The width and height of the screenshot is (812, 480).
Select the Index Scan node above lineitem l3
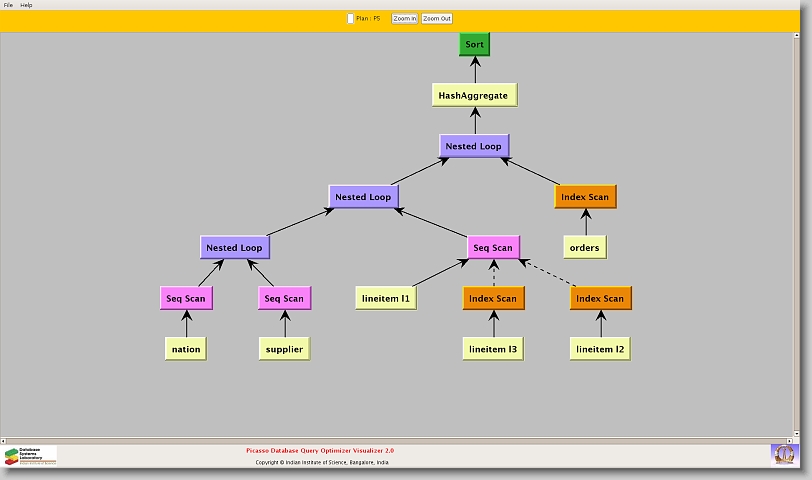[493, 298]
